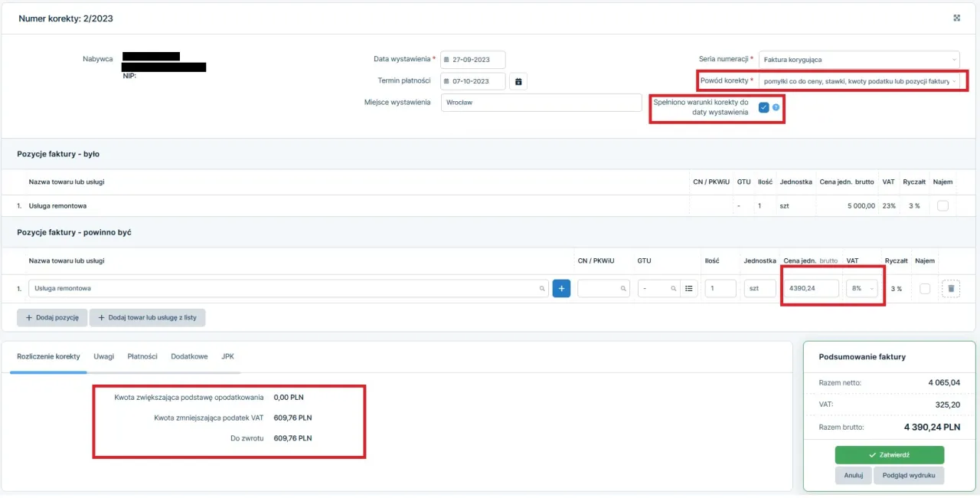The height and width of the screenshot is (498, 980).
Task: Click the search icon in CN / PKWiU field
Action: (623, 289)
